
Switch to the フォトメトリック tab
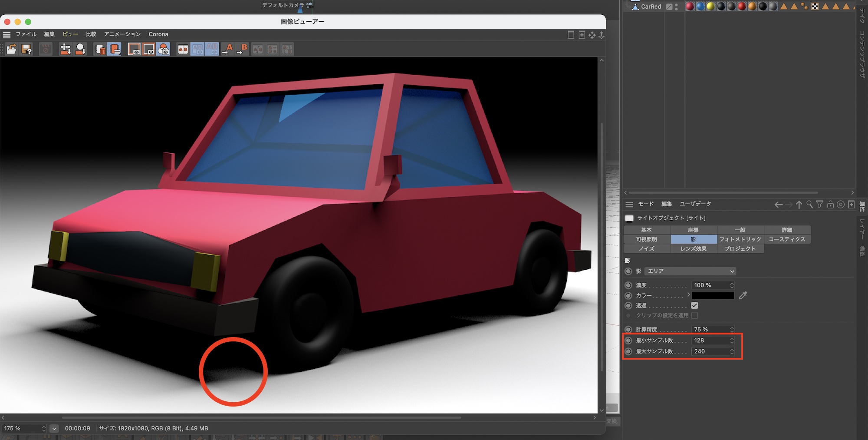[x=740, y=239]
